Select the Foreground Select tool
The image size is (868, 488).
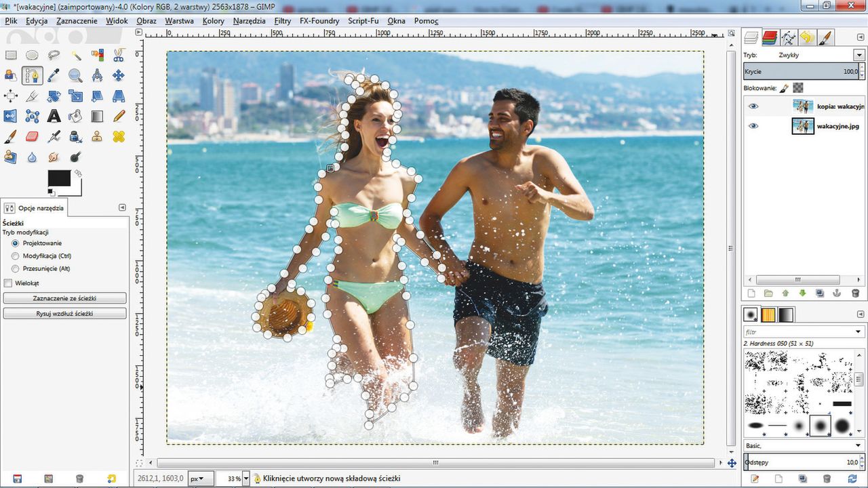pos(11,75)
